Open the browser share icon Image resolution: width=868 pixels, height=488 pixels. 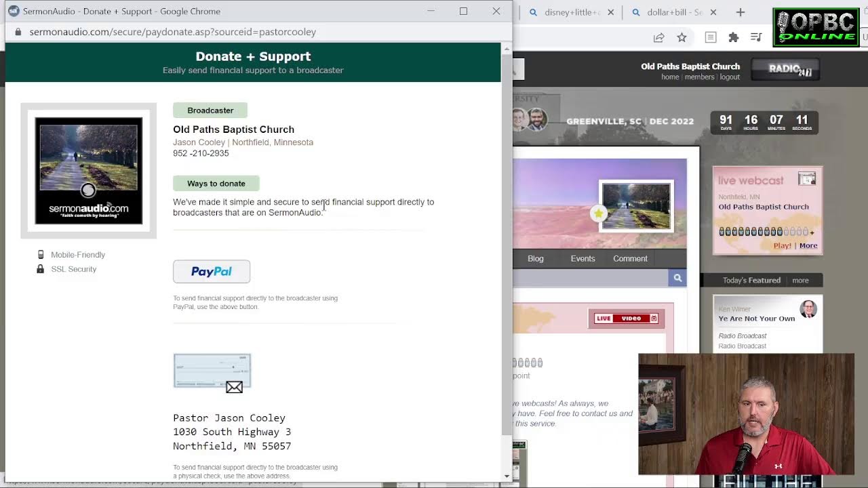pos(658,38)
